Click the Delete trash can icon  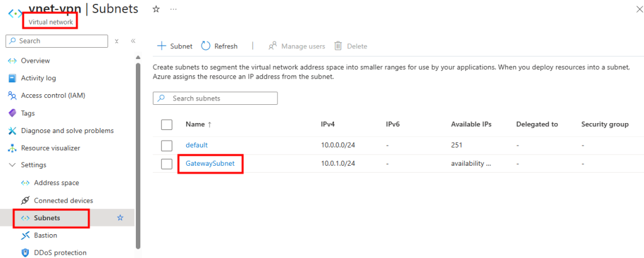click(338, 46)
